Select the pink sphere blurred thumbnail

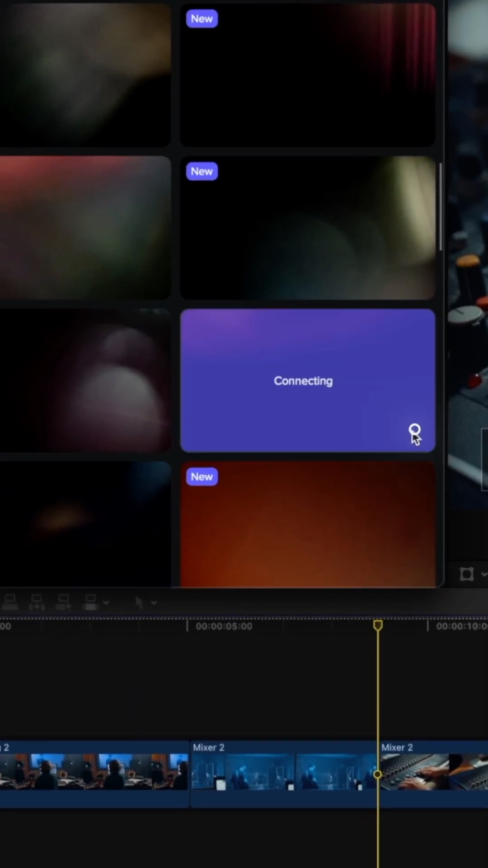[x=85, y=380]
